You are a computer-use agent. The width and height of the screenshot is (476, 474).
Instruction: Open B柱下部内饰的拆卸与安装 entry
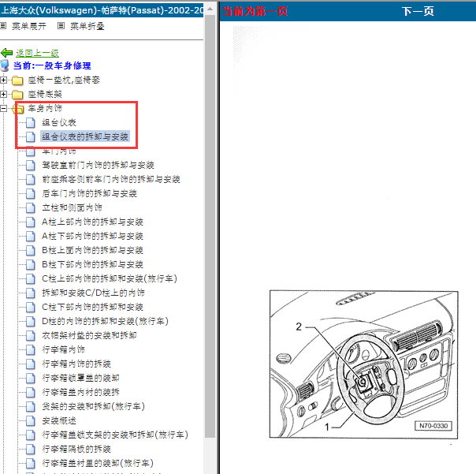click(92, 265)
